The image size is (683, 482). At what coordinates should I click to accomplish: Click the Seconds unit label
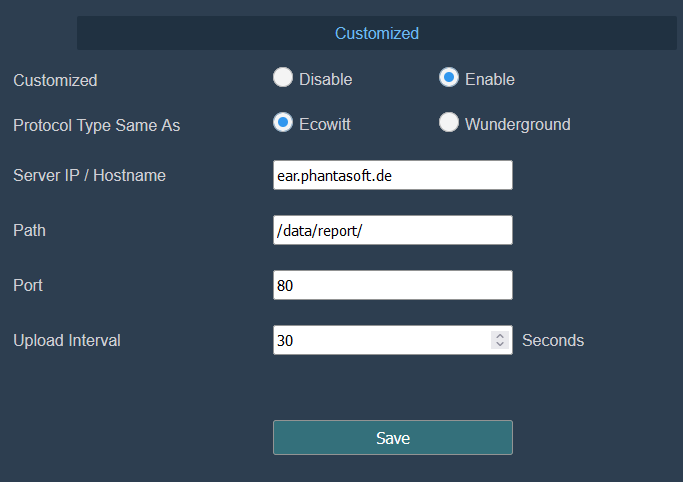(x=553, y=340)
